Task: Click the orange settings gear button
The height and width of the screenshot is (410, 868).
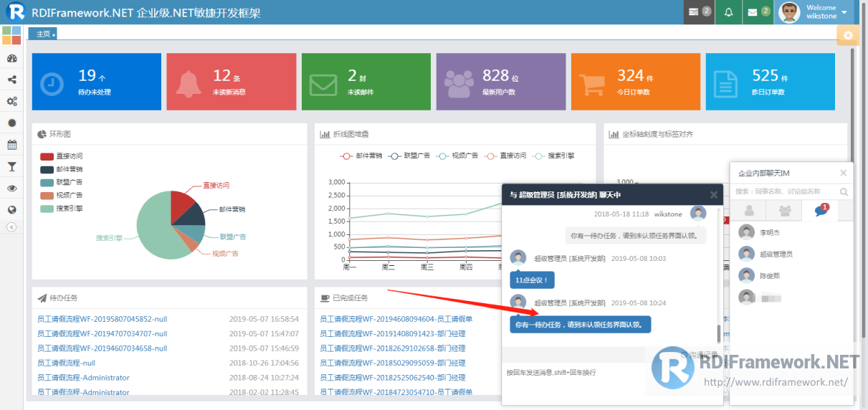Action: tap(848, 36)
